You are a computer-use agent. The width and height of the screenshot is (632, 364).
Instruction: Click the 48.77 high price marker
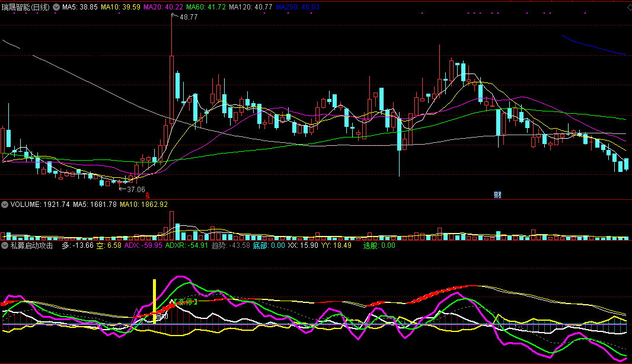[188, 17]
